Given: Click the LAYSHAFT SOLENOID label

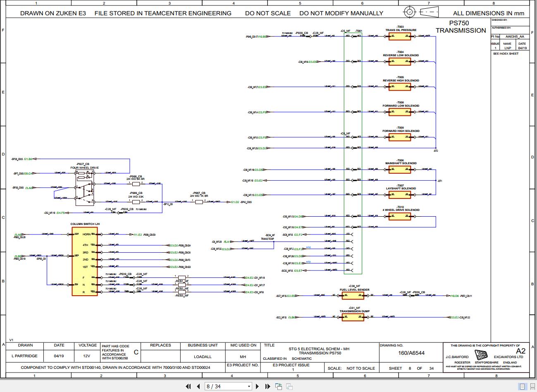Looking at the screenshot, I should [x=401, y=188].
